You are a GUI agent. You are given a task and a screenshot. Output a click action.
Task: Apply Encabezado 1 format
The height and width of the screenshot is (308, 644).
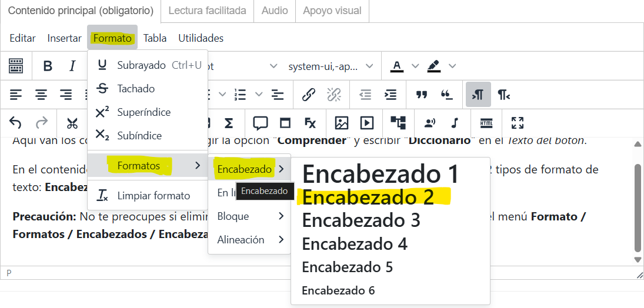pyautogui.click(x=390, y=174)
